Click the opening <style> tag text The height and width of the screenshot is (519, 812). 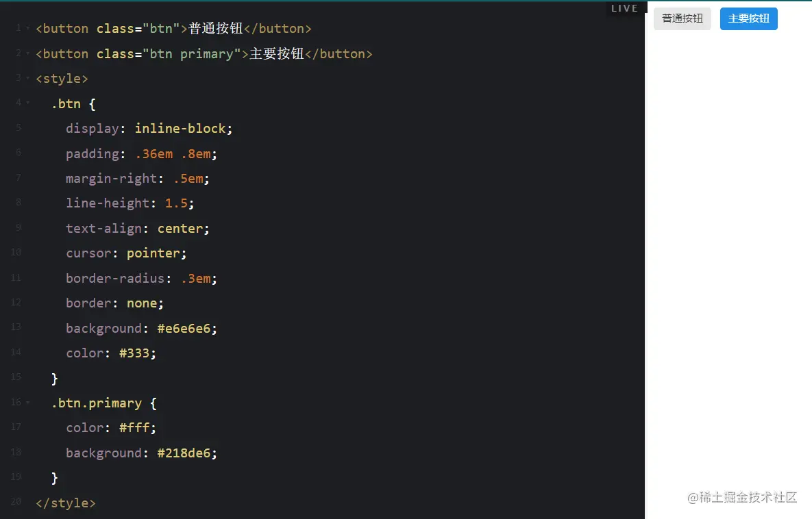tap(62, 79)
